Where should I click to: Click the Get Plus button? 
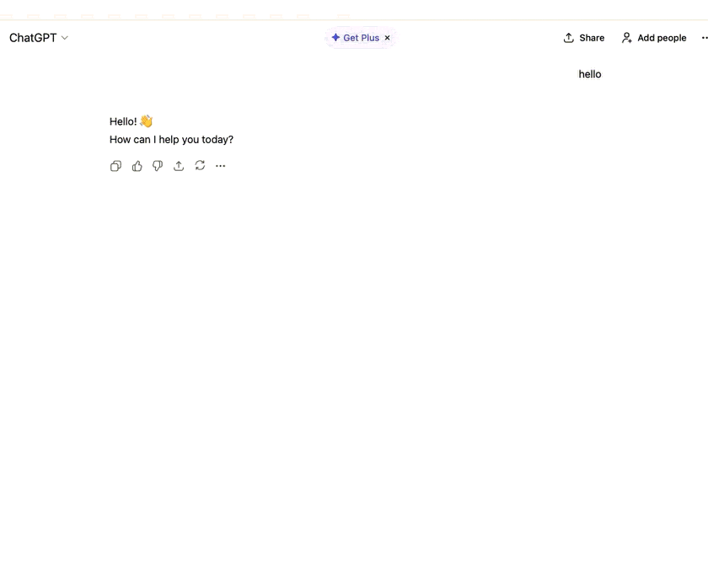(x=356, y=37)
